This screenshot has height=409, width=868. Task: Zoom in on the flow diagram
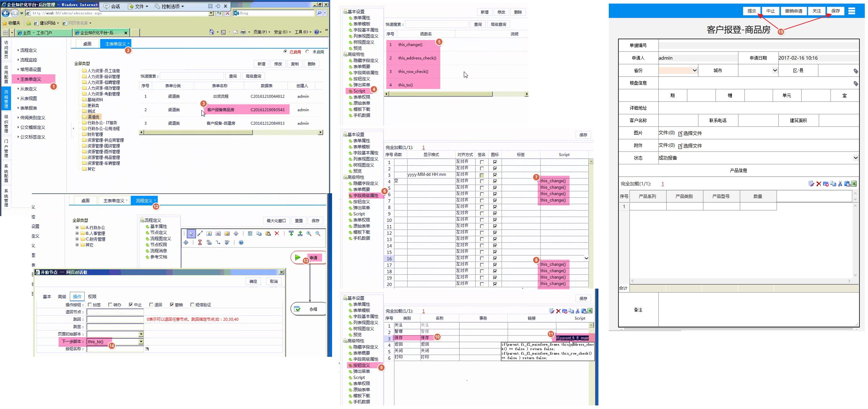click(x=309, y=234)
